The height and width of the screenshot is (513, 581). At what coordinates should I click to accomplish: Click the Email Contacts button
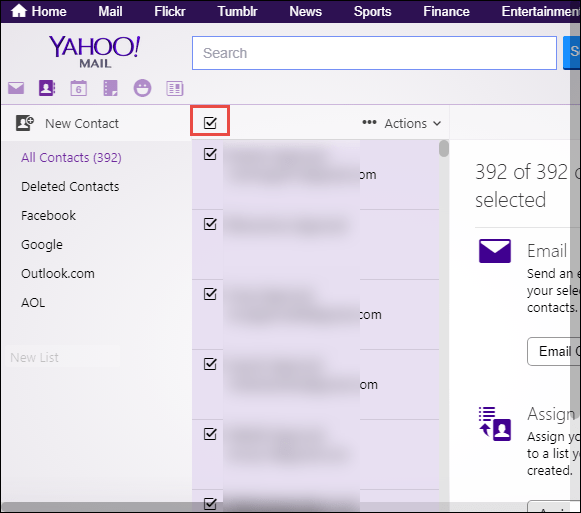(554, 351)
